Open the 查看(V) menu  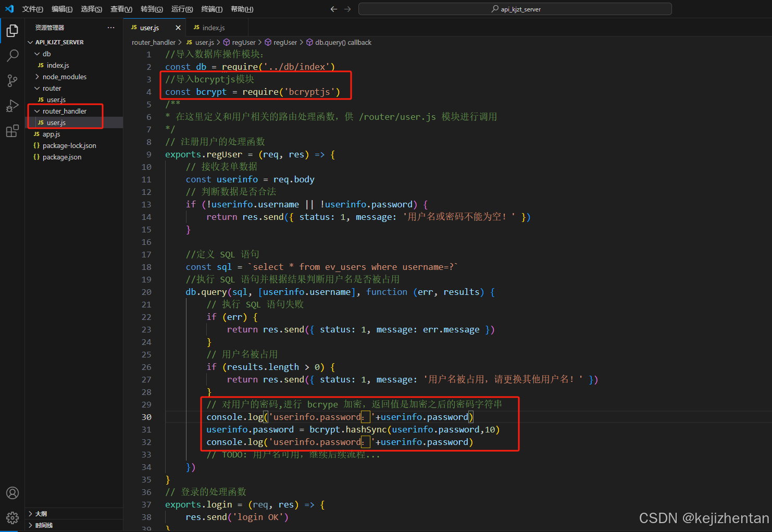click(121, 9)
